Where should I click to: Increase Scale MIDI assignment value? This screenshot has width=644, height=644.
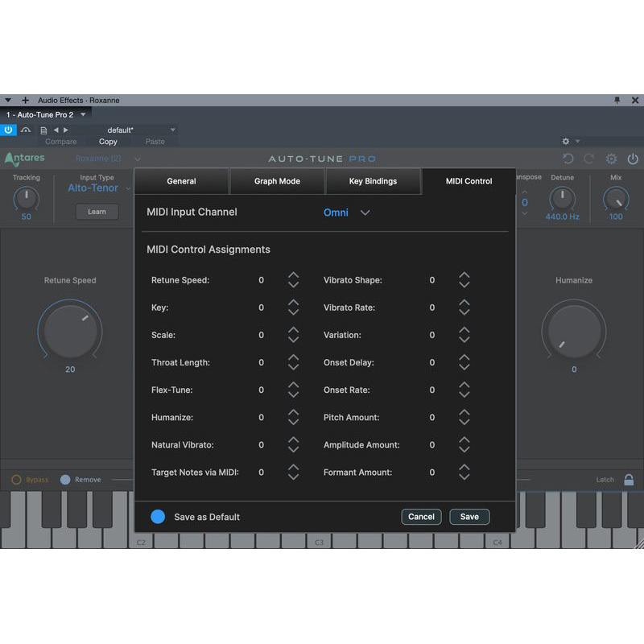click(293, 330)
